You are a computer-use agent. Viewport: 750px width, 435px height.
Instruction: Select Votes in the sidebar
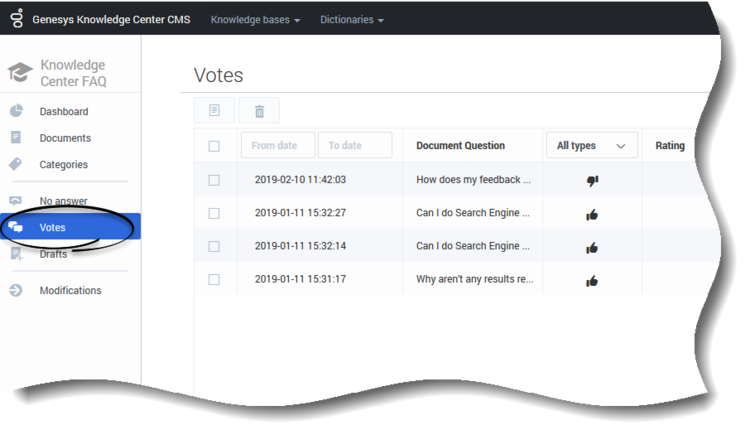click(70, 227)
